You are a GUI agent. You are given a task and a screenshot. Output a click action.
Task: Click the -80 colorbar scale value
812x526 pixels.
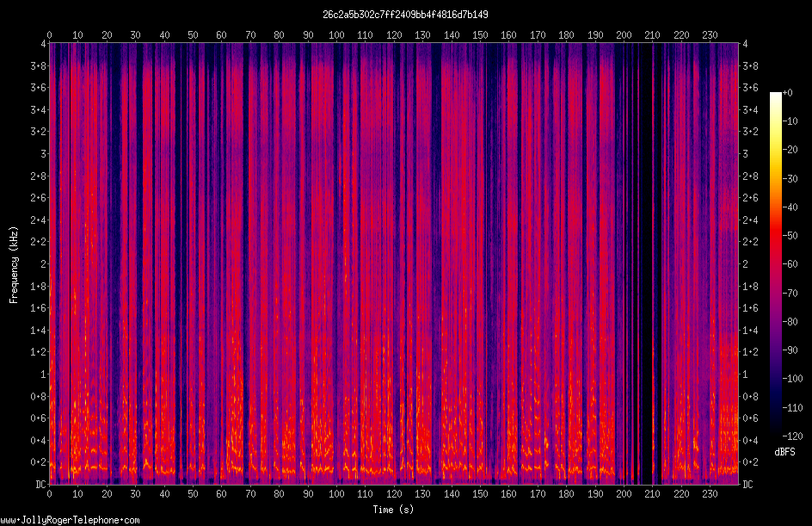790,322
